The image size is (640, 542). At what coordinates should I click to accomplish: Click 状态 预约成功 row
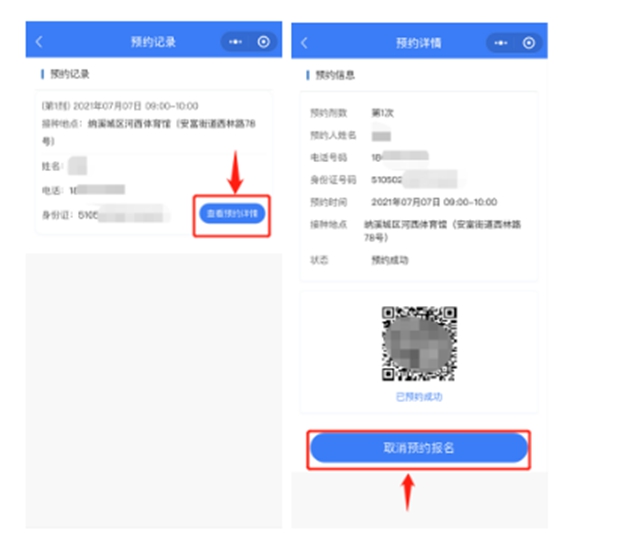(x=359, y=260)
